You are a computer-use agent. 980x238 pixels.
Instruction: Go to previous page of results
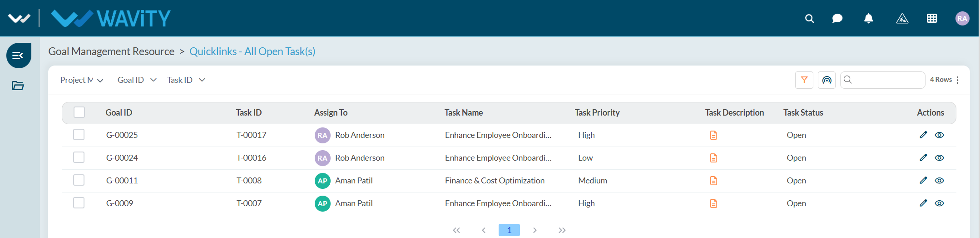tap(484, 230)
